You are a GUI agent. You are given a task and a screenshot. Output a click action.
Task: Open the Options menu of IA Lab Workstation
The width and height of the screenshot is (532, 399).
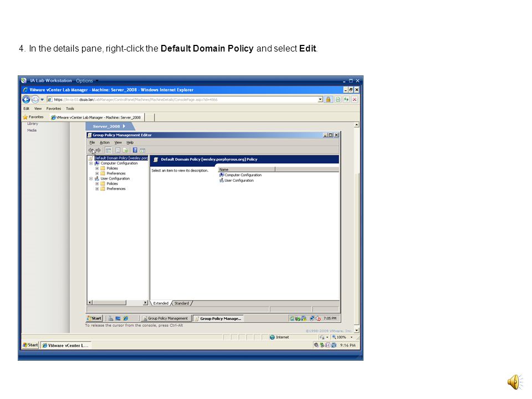[86, 81]
